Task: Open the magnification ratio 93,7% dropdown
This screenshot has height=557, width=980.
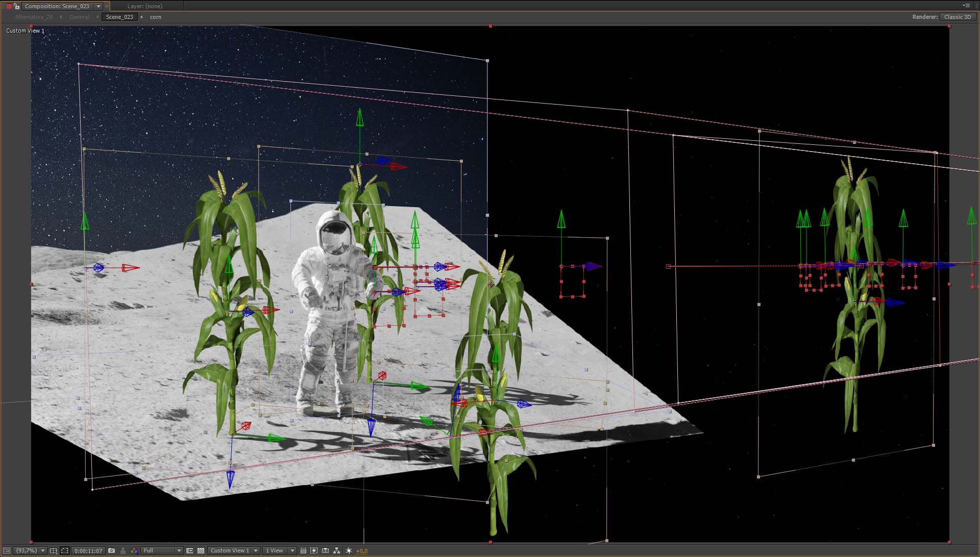Action: [x=30, y=551]
